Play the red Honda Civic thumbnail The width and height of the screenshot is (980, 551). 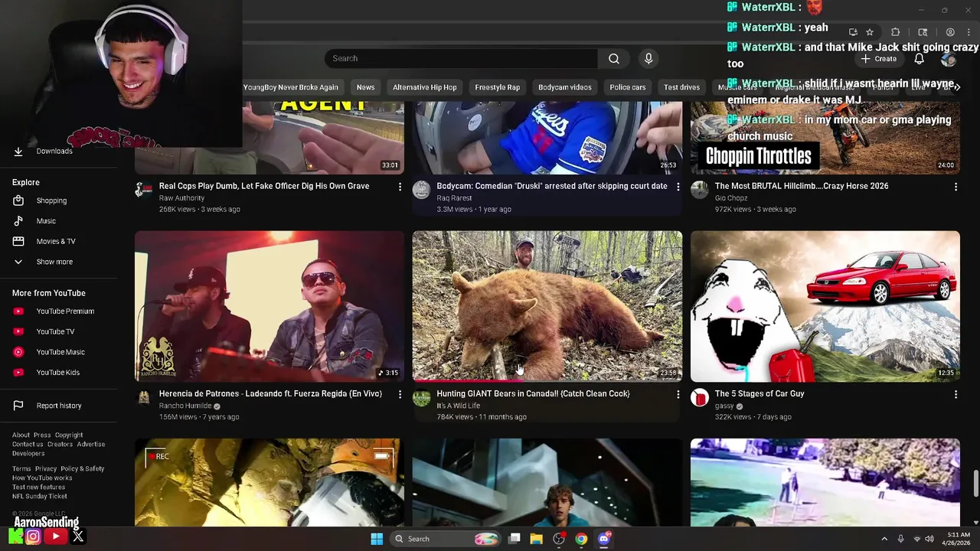pyautogui.click(x=825, y=306)
